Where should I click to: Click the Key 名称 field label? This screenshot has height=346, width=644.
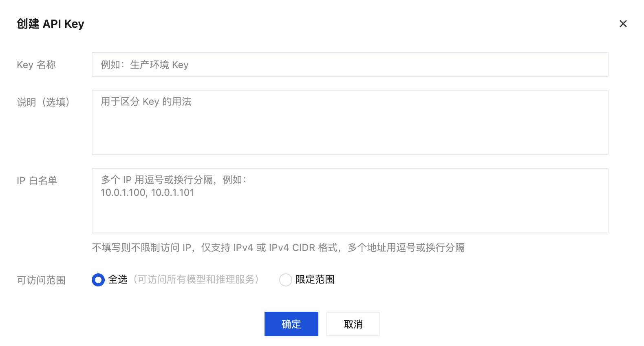tap(36, 65)
